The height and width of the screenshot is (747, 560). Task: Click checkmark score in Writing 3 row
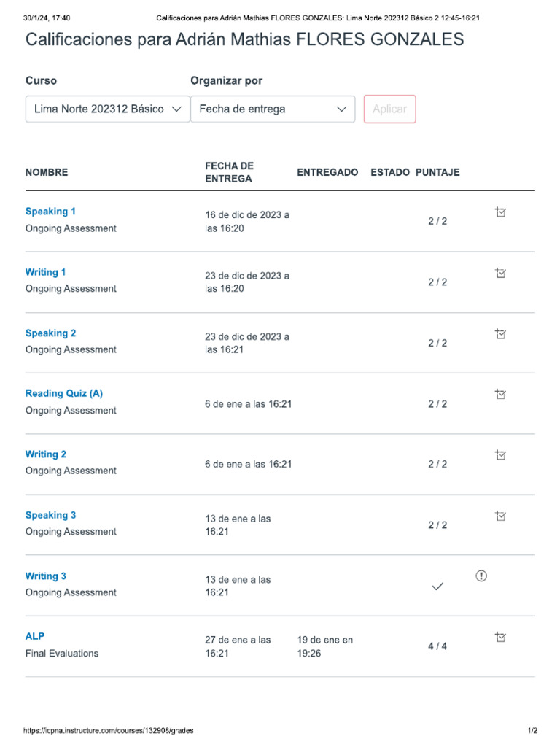(x=437, y=587)
